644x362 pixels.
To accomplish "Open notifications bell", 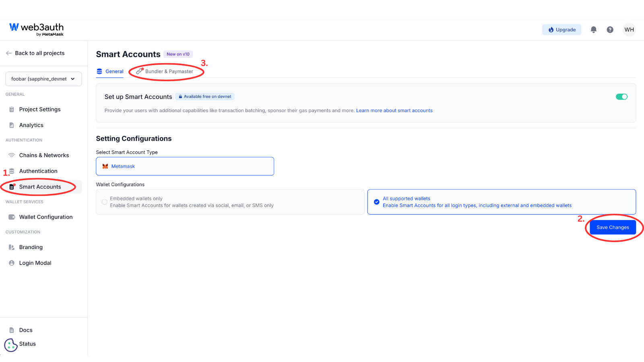I will (593, 30).
